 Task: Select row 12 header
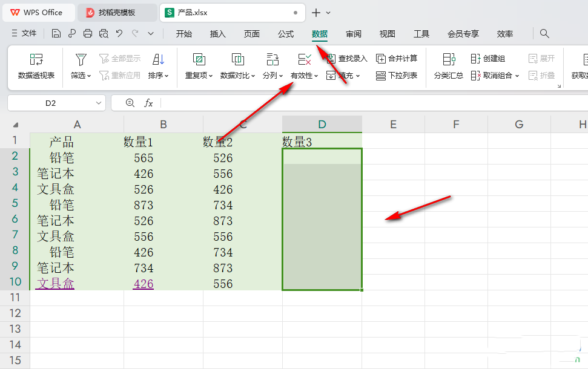(15, 313)
